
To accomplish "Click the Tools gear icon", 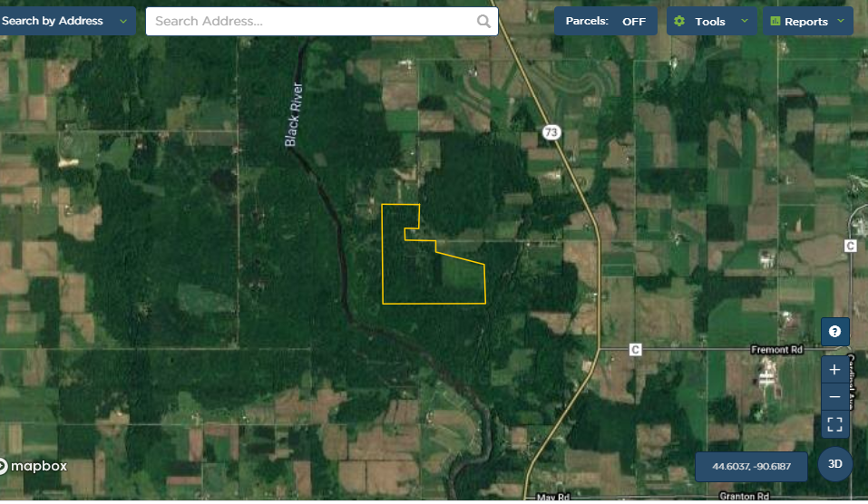I will (679, 21).
